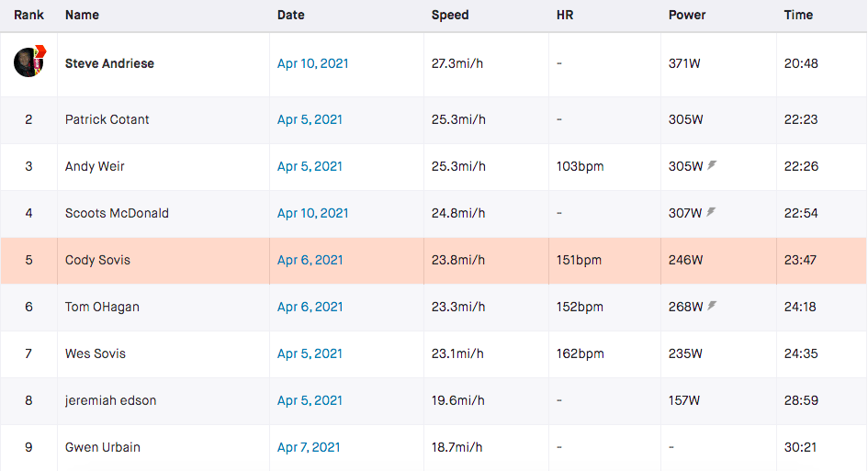The height and width of the screenshot is (471, 868).
Task: Click the Steve Andriese athlete name
Action: (x=109, y=64)
